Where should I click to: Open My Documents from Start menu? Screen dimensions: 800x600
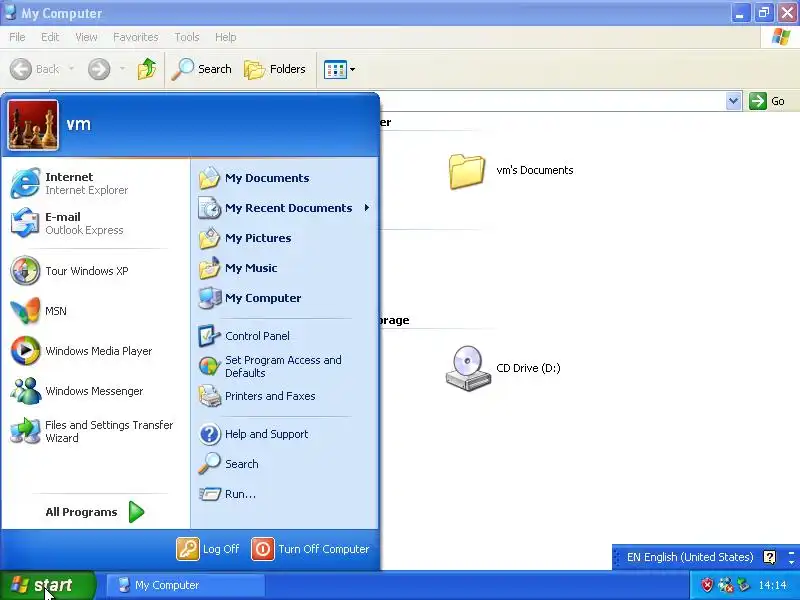point(285,178)
